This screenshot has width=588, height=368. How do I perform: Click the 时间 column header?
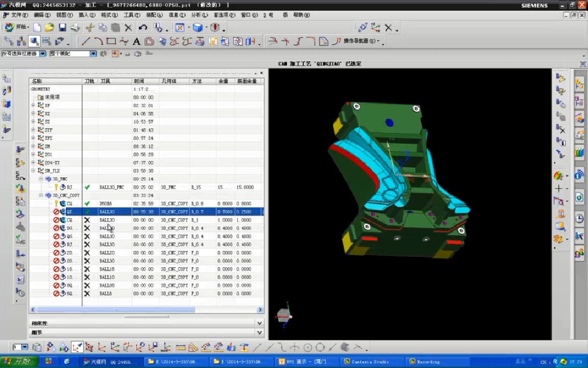click(x=145, y=81)
